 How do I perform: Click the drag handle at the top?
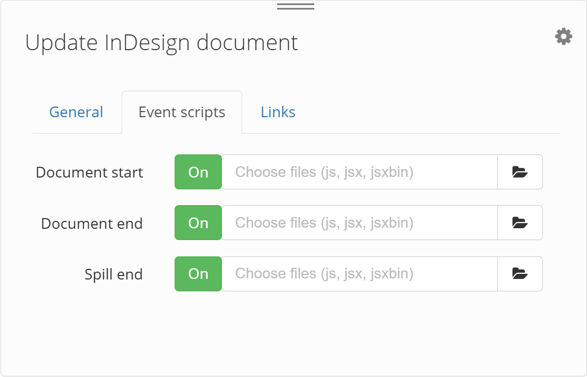[x=295, y=5]
